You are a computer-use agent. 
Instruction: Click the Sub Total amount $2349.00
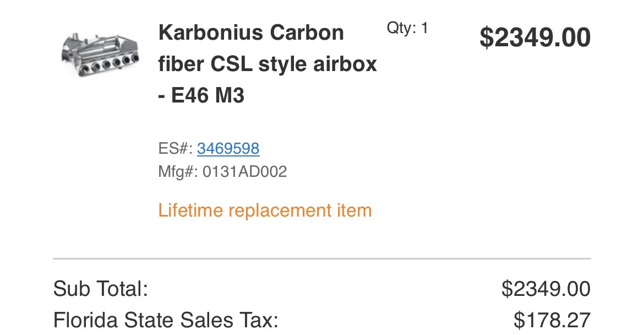(545, 289)
